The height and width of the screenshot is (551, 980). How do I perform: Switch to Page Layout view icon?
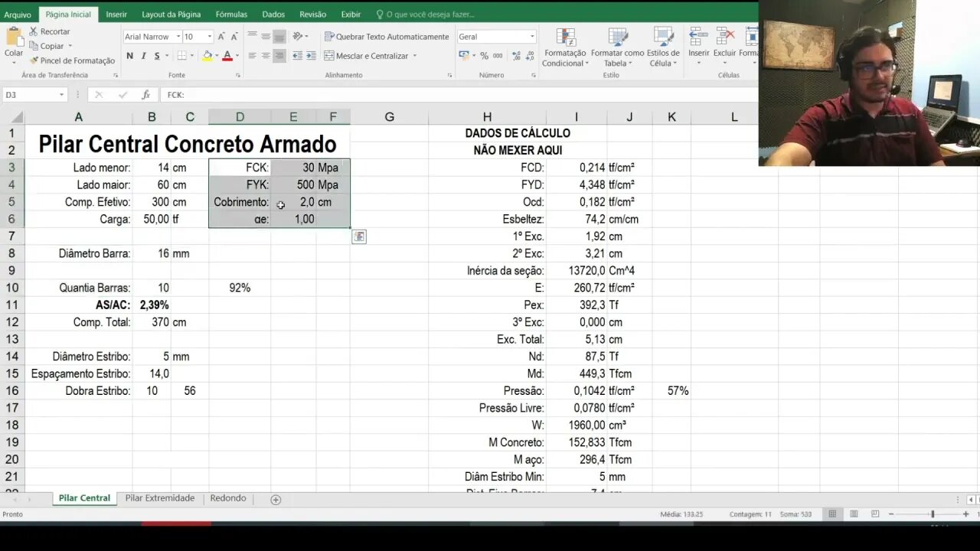(854, 514)
